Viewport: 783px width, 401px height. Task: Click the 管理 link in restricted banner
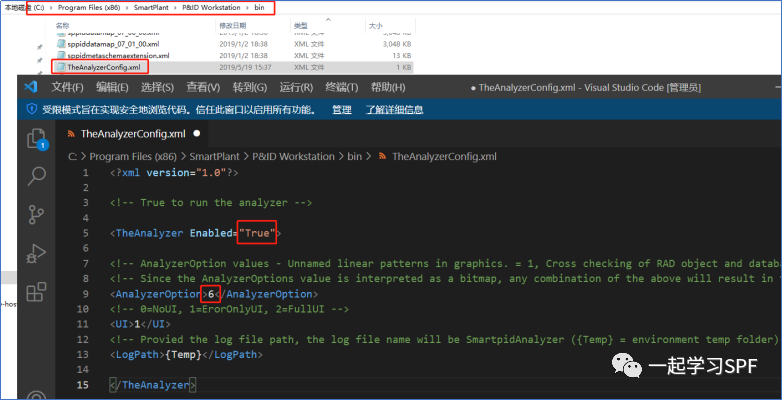342,110
